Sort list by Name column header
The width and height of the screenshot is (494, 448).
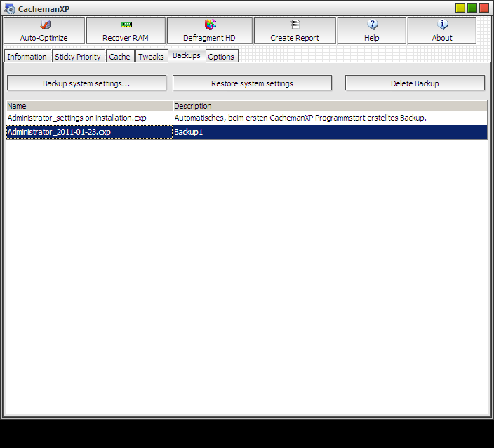[90, 106]
